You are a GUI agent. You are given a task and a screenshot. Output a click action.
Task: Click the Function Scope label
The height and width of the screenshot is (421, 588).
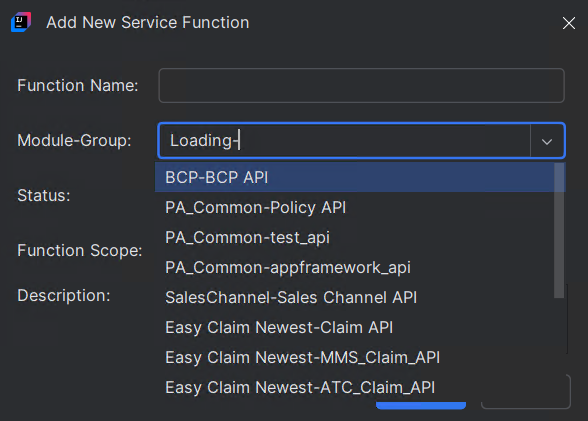pyautogui.click(x=80, y=250)
